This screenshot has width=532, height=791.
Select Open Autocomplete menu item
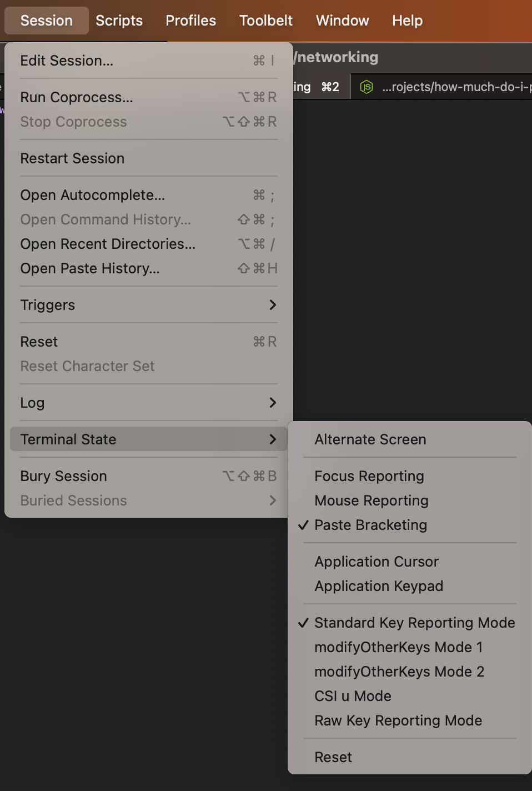click(149, 195)
